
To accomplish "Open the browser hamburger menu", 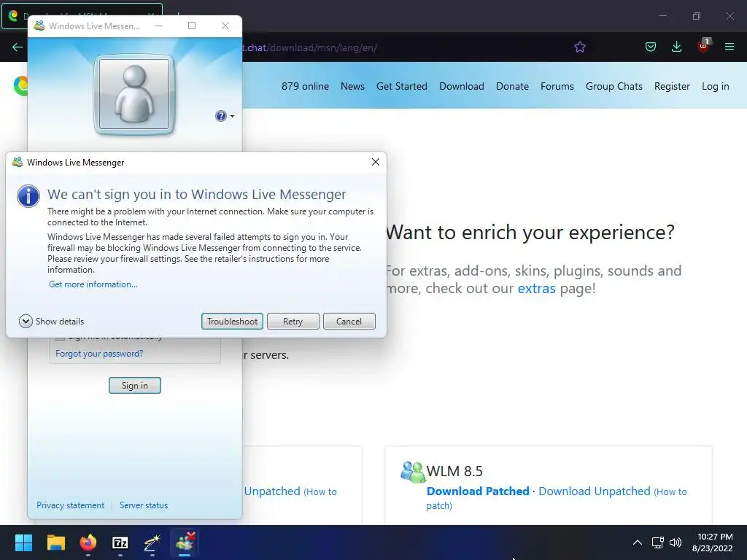I will [x=729, y=47].
